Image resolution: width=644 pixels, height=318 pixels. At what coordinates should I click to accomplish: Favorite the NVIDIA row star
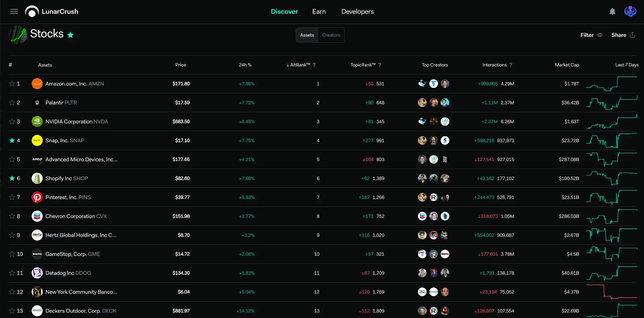tap(12, 121)
